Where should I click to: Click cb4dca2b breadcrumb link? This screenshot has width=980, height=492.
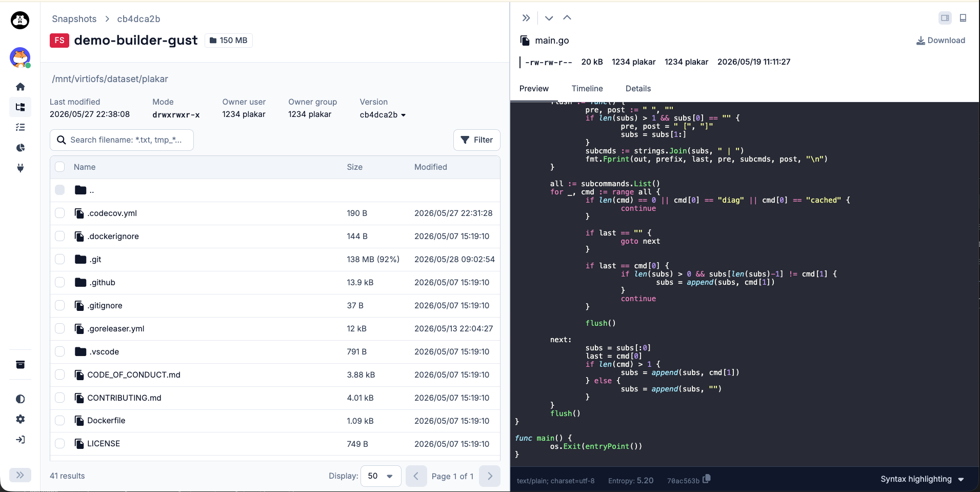click(x=138, y=19)
